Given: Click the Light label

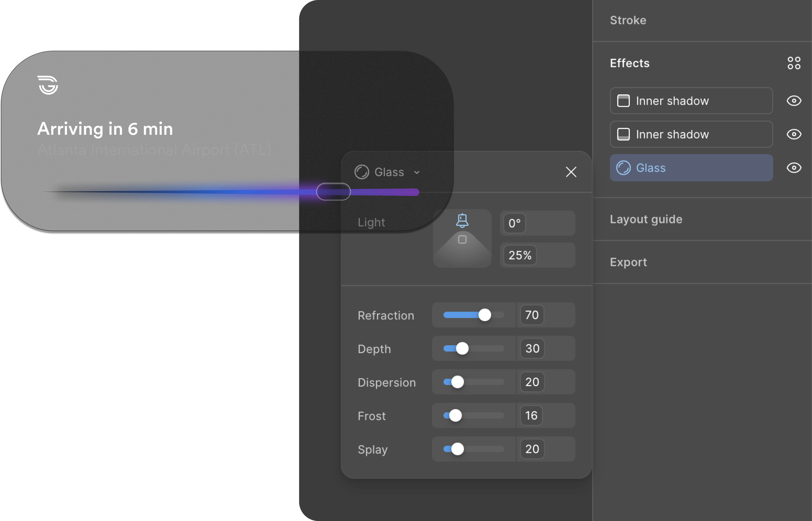Looking at the screenshot, I should [x=371, y=222].
